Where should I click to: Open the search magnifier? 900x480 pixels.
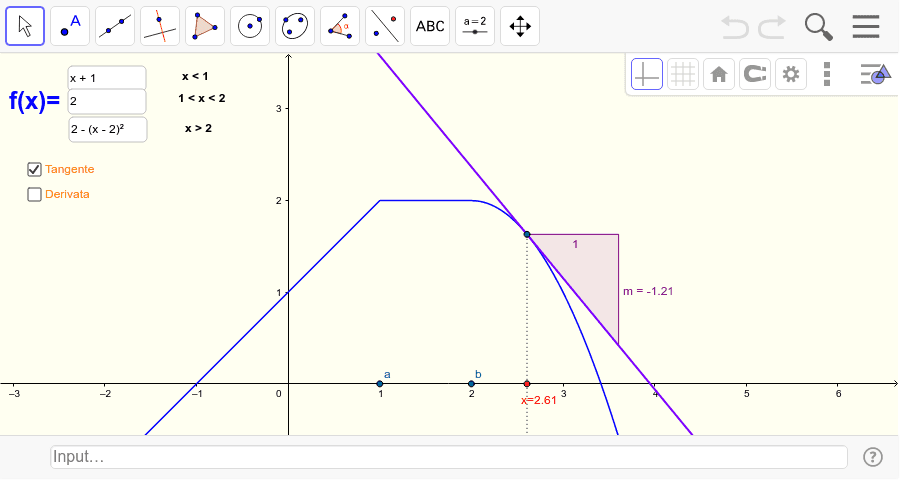pos(818,27)
